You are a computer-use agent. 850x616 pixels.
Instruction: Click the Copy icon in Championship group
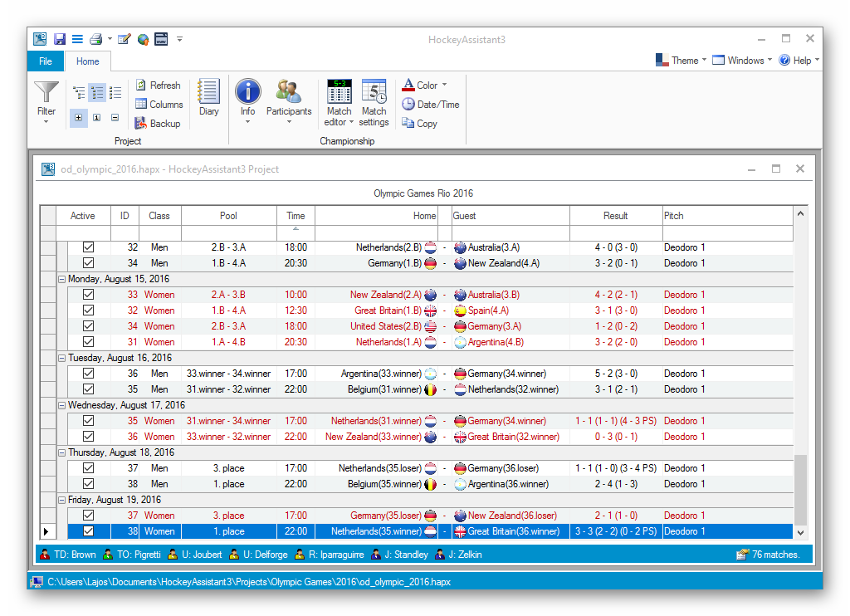point(408,123)
